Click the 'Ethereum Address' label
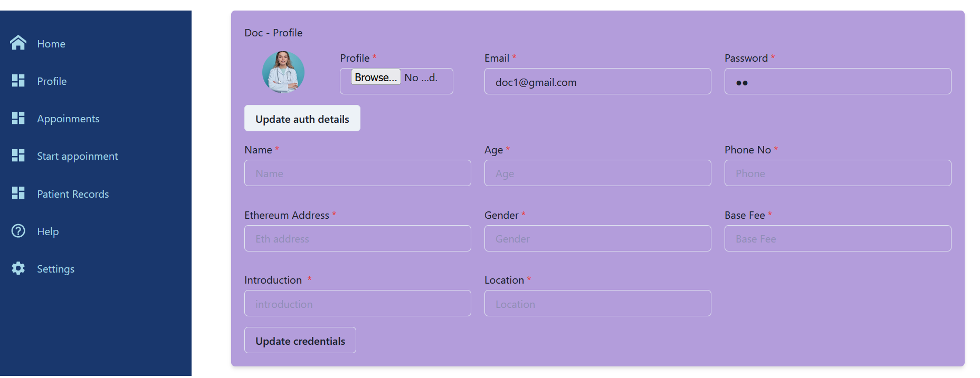The height and width of the screenshot is (378, 980). (287, 215)
